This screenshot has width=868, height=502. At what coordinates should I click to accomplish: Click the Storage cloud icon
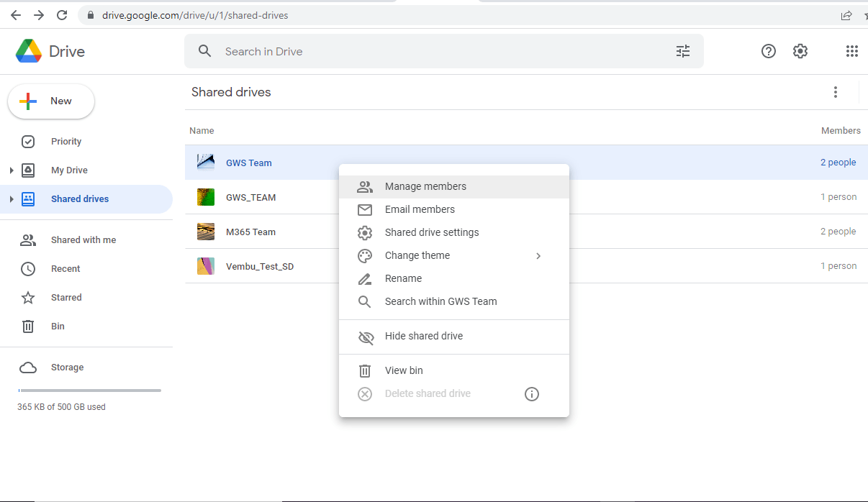click(x=28, y=368)
